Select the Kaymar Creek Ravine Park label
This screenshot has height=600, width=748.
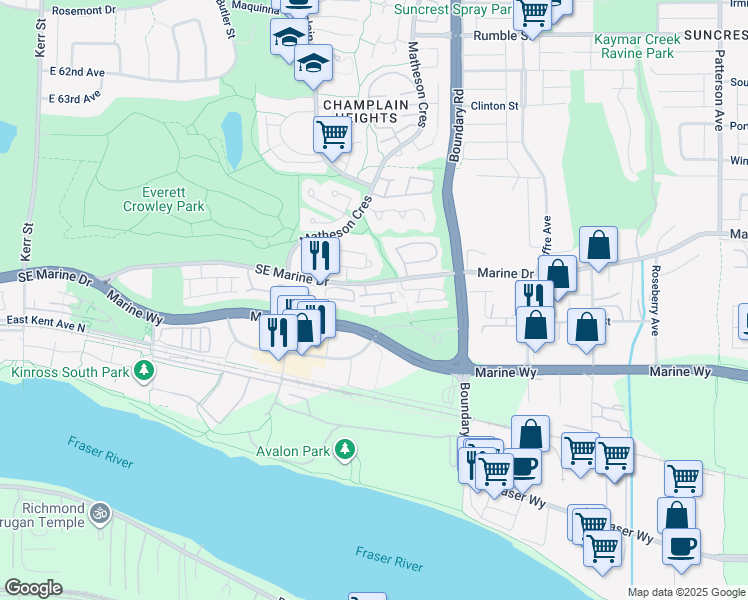pyautogui.click(x=637, y=46)
